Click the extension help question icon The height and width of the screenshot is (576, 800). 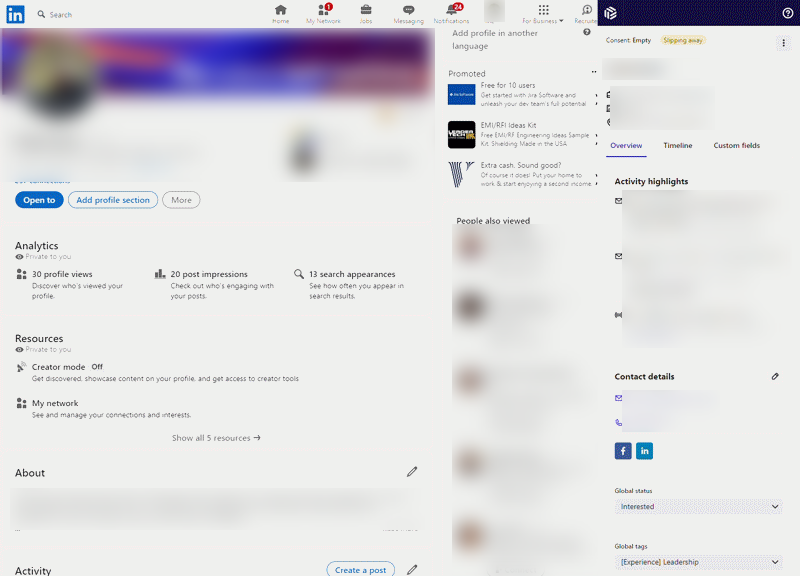[787, 13]
